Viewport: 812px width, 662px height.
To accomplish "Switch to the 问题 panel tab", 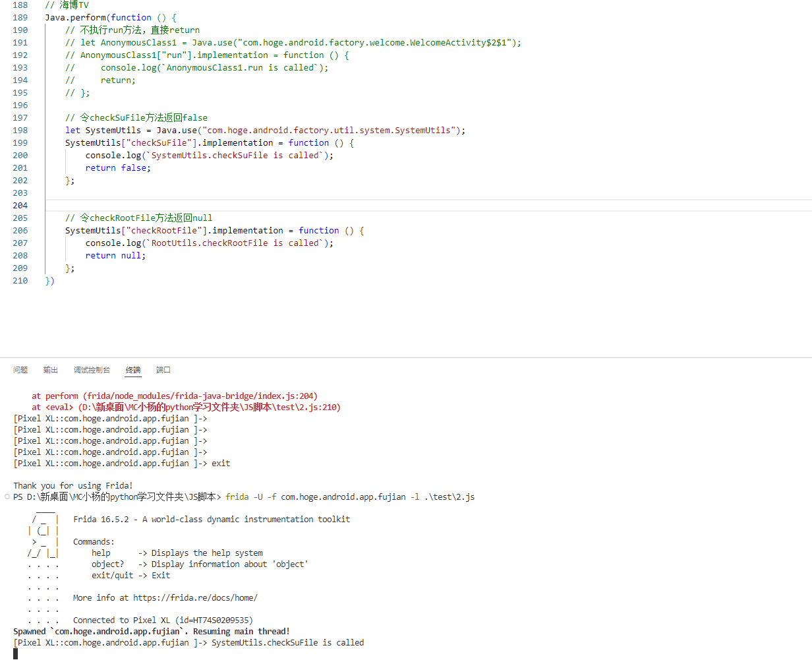I will (x=20, y=370).
